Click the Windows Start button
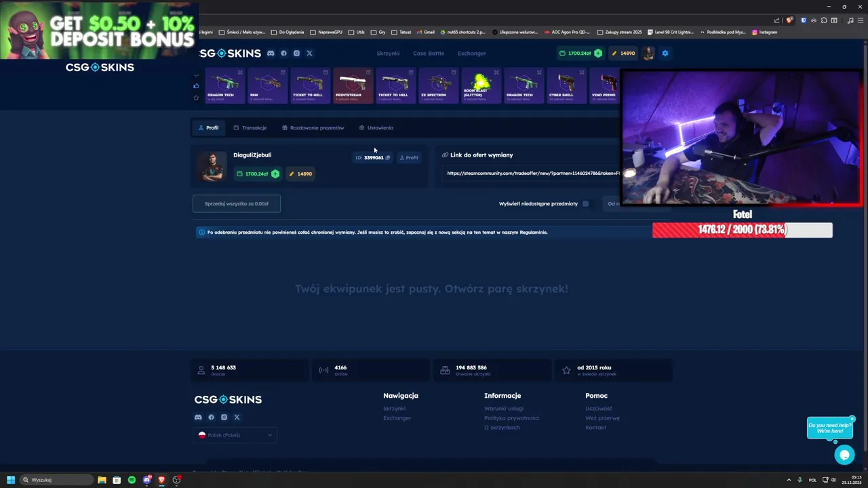This screenshot has height=488, width=868. coord(11,480)
